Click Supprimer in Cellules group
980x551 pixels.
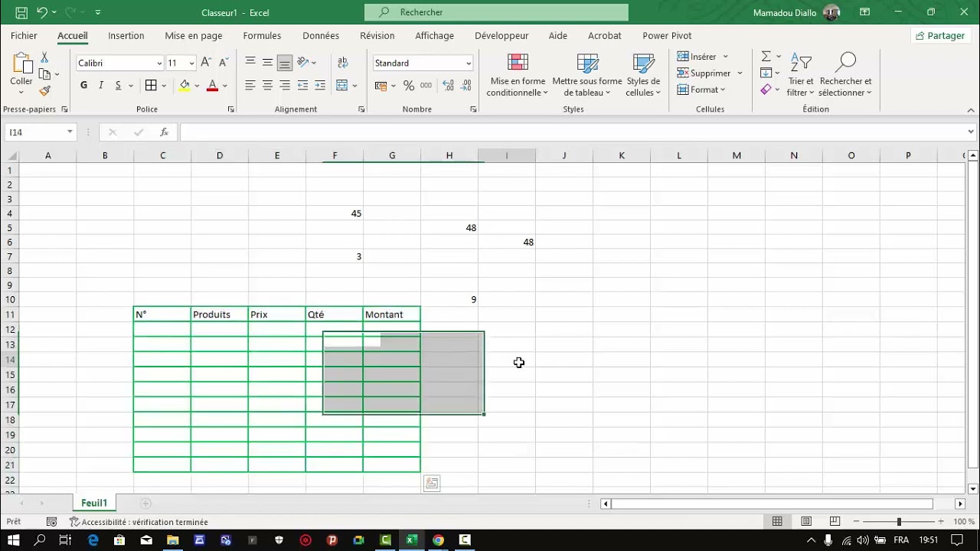(710, 73)
